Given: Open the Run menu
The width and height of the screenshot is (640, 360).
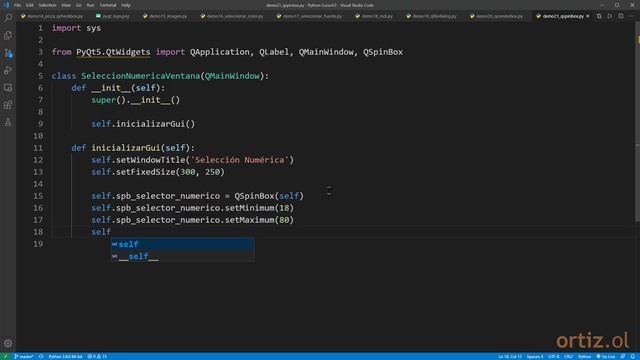Looking at the screenshot, I should (91, 5).
